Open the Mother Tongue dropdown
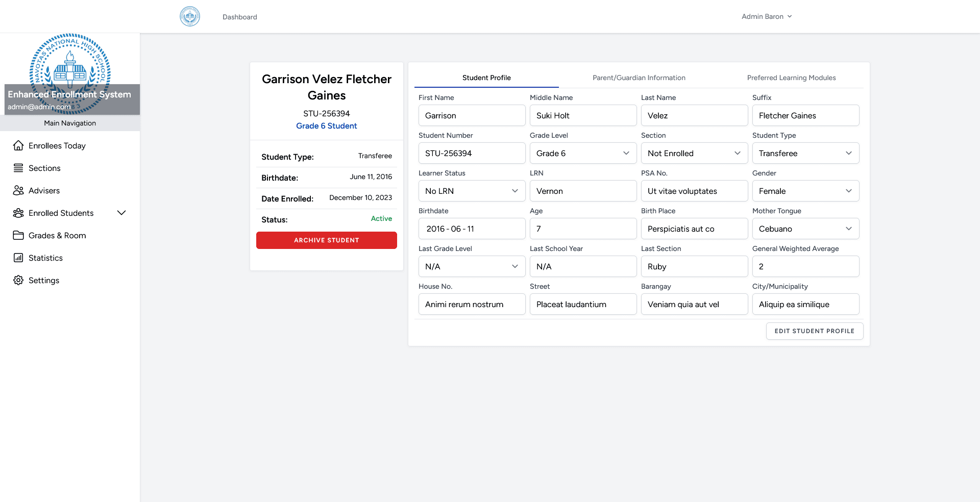This screenshot has height=502, width=980. tap(805, 229)
